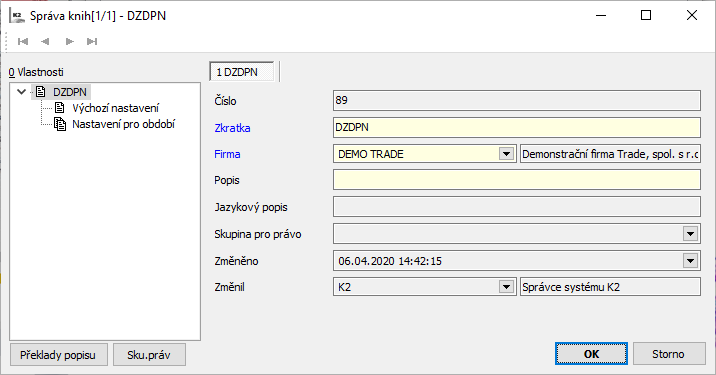Viewport: 716px width, 375px height.
Task: Click the Jazykový popis field
Action: pyautogui.click(x=516, y=207)
